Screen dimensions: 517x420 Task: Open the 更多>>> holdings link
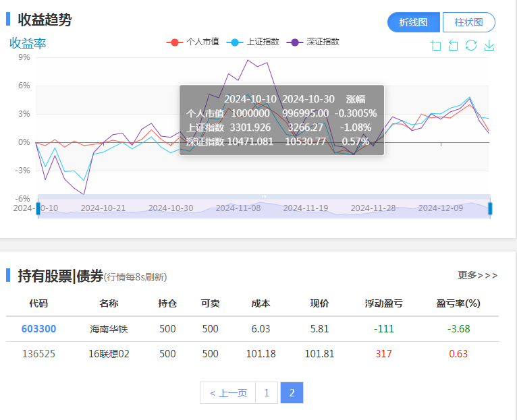[477, 275]
